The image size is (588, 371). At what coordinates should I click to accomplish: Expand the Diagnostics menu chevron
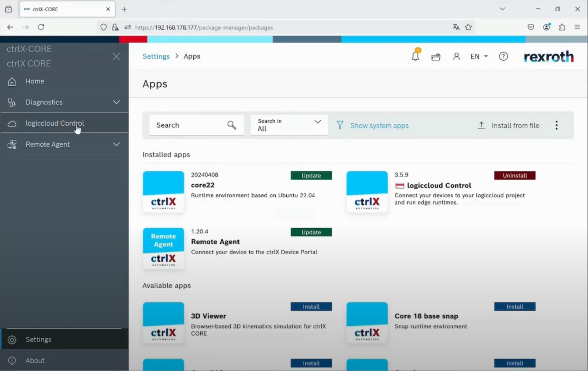pyautogui.click(x=116, y=102)
